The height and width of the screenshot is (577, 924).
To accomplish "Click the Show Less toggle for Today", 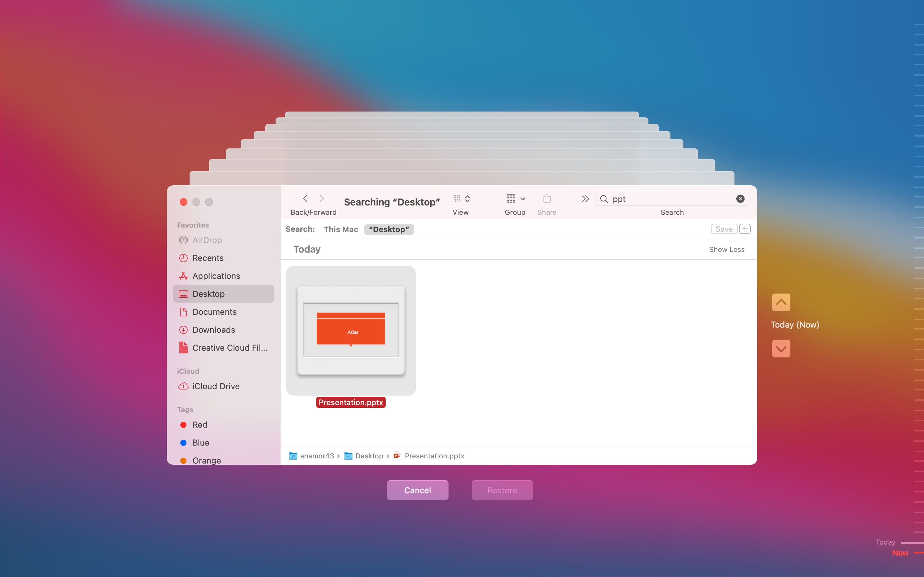I will (x=726, y=249).
